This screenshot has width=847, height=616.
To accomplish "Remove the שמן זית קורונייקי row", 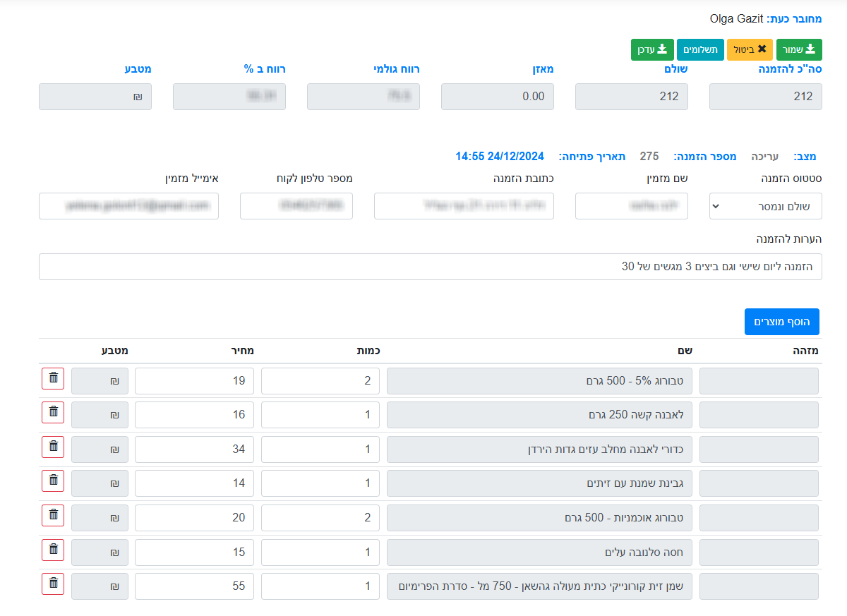I will coord(53,584).
